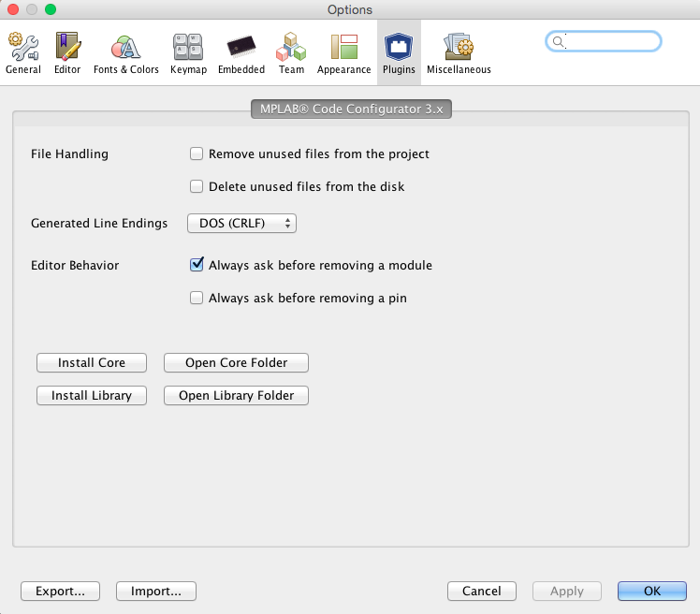Select the Plugins options icon
The height and width of the screenshot is (614, 700).
pos(399,53)
